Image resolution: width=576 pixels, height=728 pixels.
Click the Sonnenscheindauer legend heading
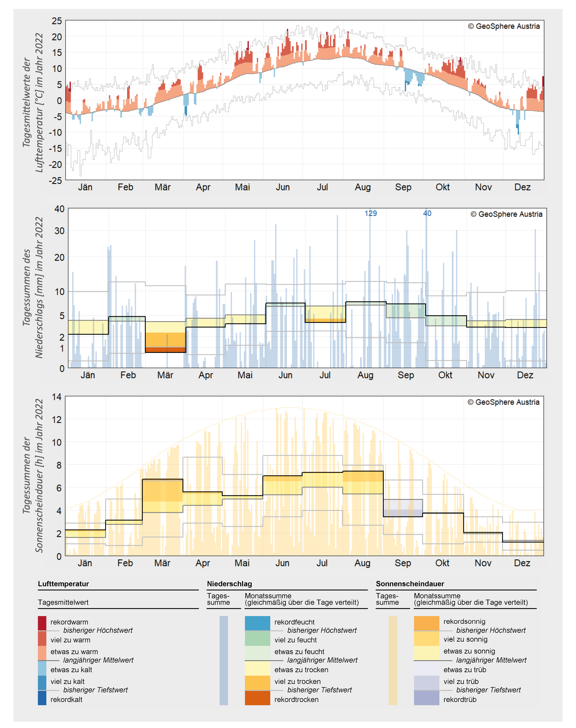tap(410, 584)
